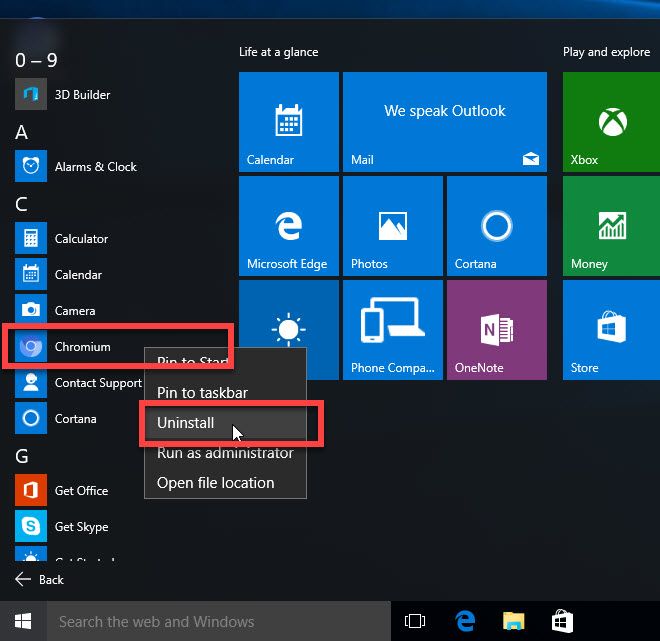Select Uninstall from the context menu
This screenshot has height=641, width=660.
click(x=186, y=423)
